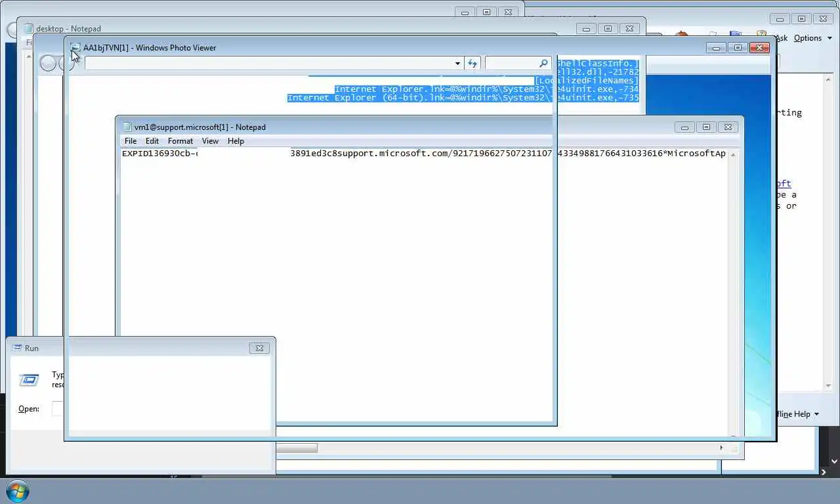Viewport: 840px width, 504px height.
Task: Click the Windows Photo Viewer title bar icon
Action: pos(75,48)
